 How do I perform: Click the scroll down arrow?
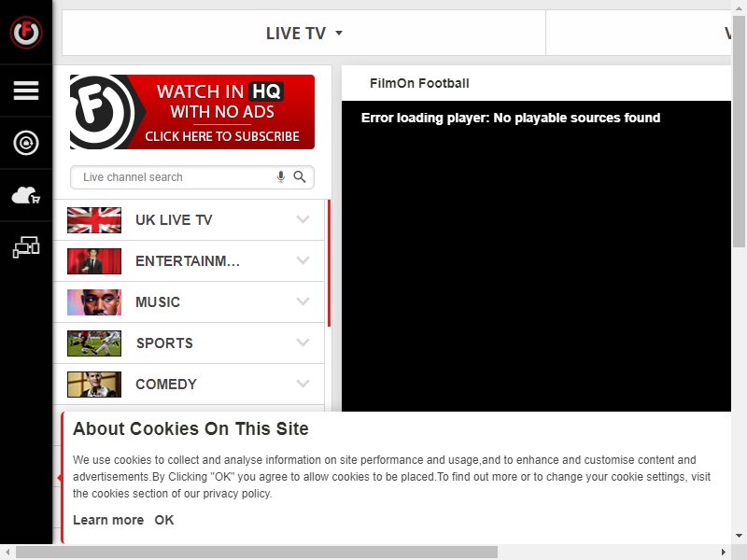tap(739, 536)
